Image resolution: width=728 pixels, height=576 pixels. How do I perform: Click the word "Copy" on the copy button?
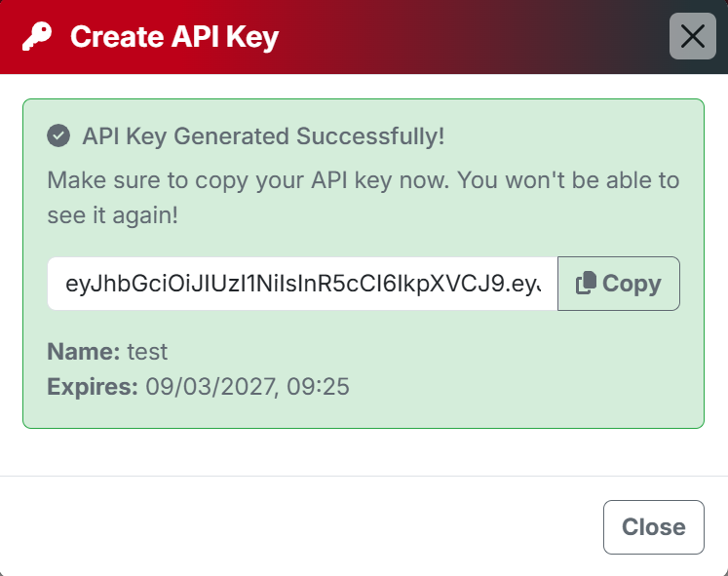pos(632,284)
